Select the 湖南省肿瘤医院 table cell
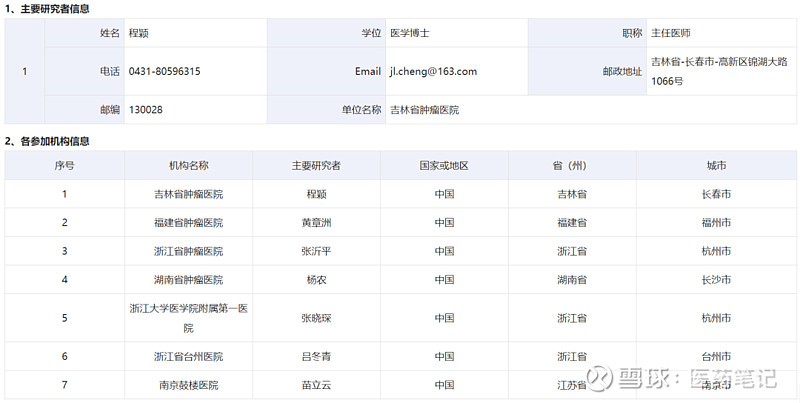The width and height of the screenshot is (800, 403). coord(189,279)
